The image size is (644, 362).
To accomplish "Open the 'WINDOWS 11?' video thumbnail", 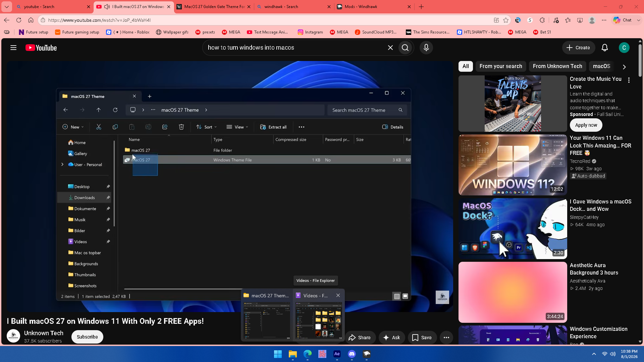I will pos(513,165).
